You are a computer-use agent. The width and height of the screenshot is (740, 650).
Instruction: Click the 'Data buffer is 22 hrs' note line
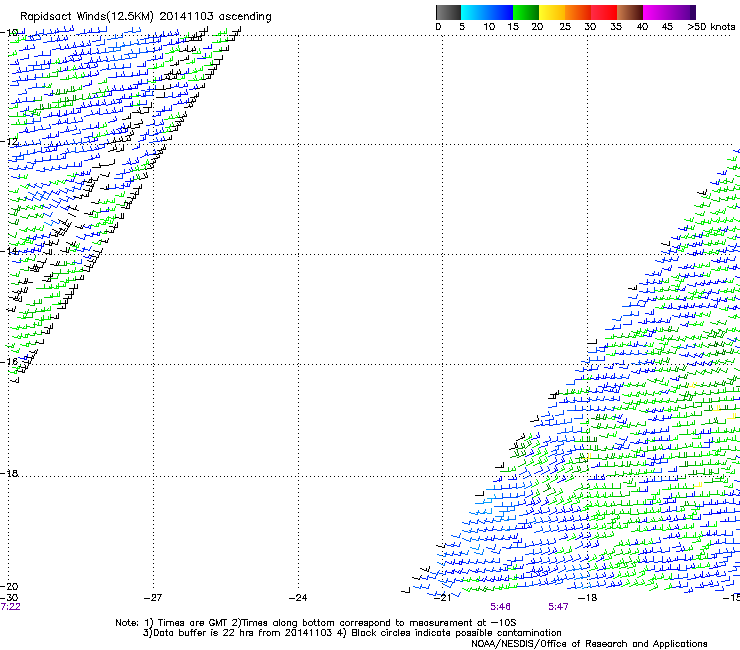point(352,633)
